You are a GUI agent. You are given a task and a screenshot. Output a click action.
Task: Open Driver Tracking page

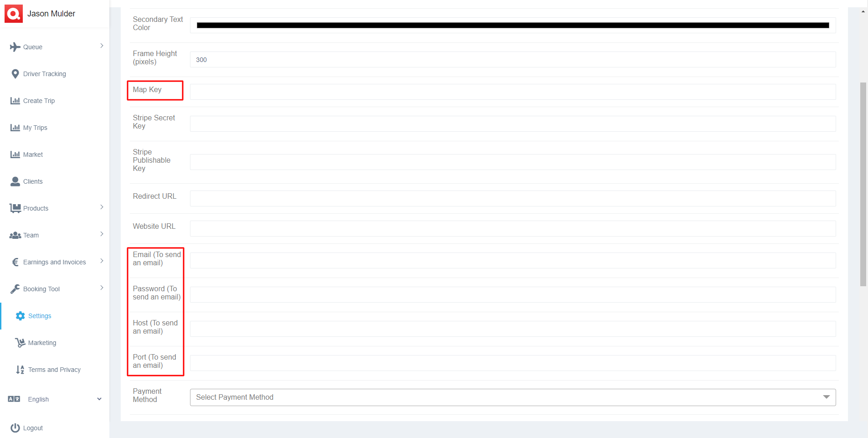coord(45,74)
